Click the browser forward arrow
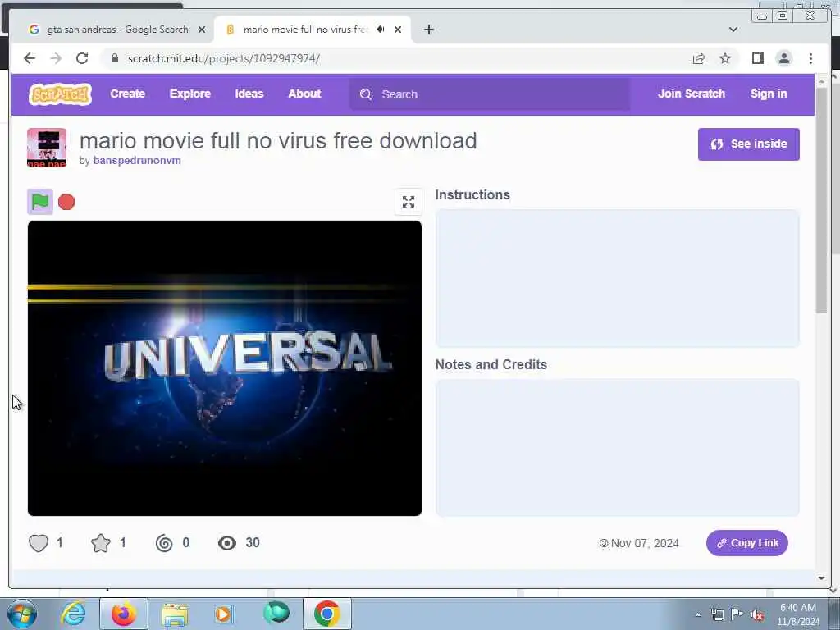The height and width of the screenshot is (630, 840). [x=56, y=58]
